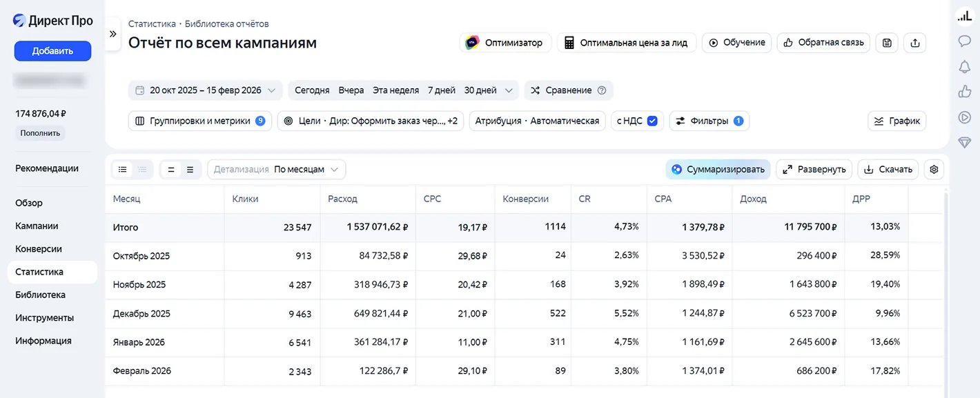The height and width of the screenshot is (398, 980).
Task: Open the Оптимизатор tool
Action: point(505,43)
